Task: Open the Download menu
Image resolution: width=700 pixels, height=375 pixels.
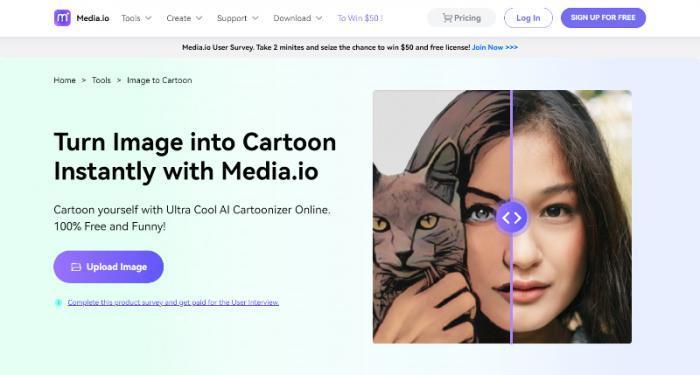Action: tap(292, 18)
